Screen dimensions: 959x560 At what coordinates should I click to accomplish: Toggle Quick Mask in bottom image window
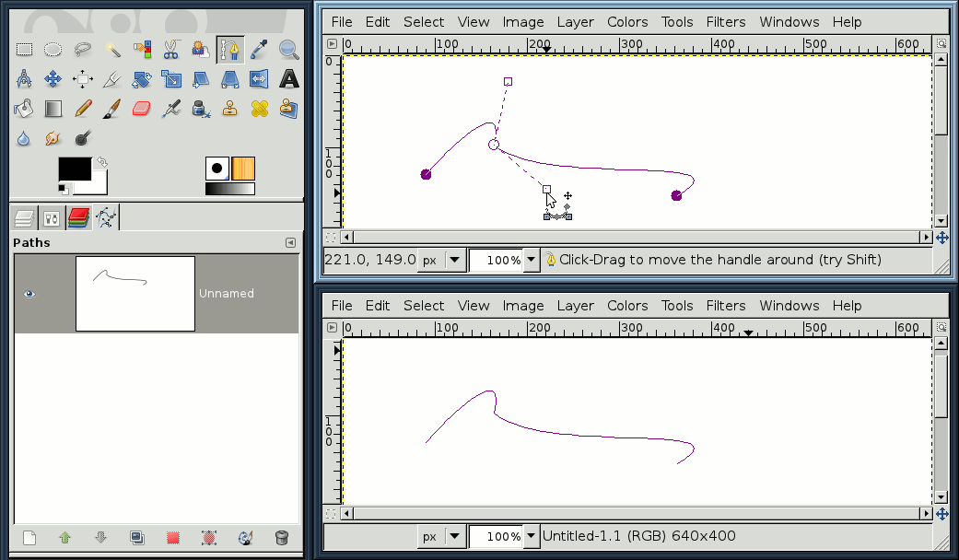331,514
